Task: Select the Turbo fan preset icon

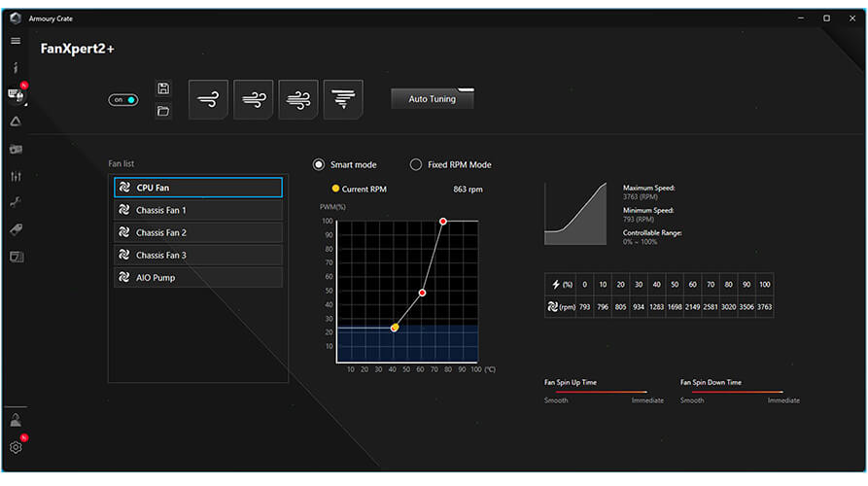Action: pyautogui.click(x=297, y=99)
